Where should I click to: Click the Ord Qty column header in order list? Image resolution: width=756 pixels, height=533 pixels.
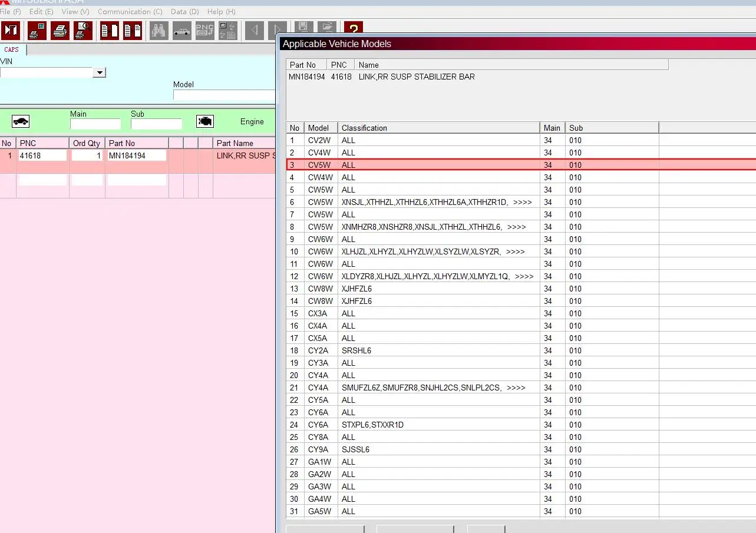point(87,143)
